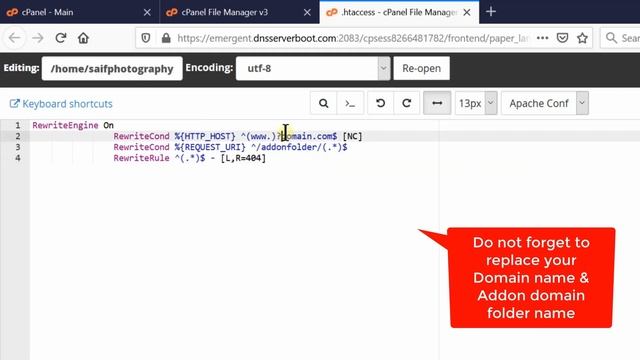Go back to the previous page
The height and width of the screenshot is (360, 640).
[x=15, y=38]
